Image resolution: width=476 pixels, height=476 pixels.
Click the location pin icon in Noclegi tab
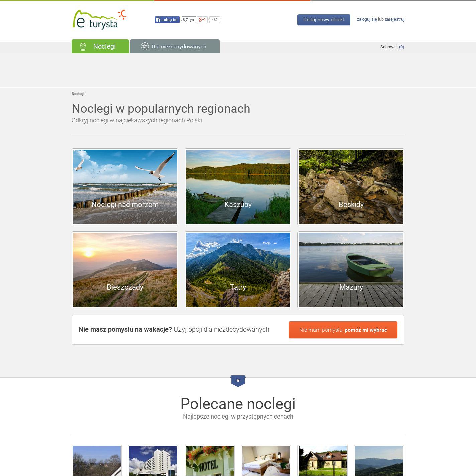[x=83, y=47]
